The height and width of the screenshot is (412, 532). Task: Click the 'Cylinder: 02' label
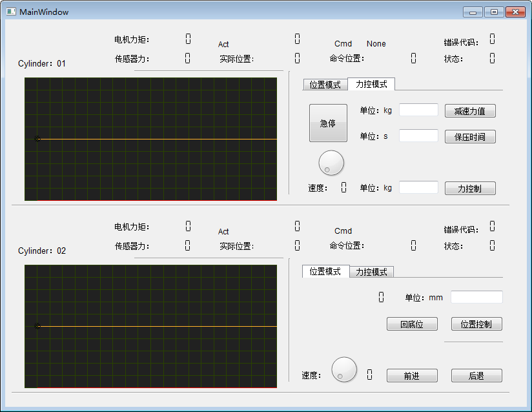click(x=42, y=251)
